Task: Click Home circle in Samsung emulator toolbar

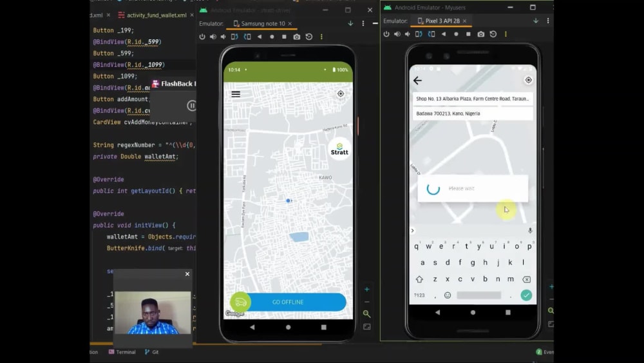Action: coord(272,37)
